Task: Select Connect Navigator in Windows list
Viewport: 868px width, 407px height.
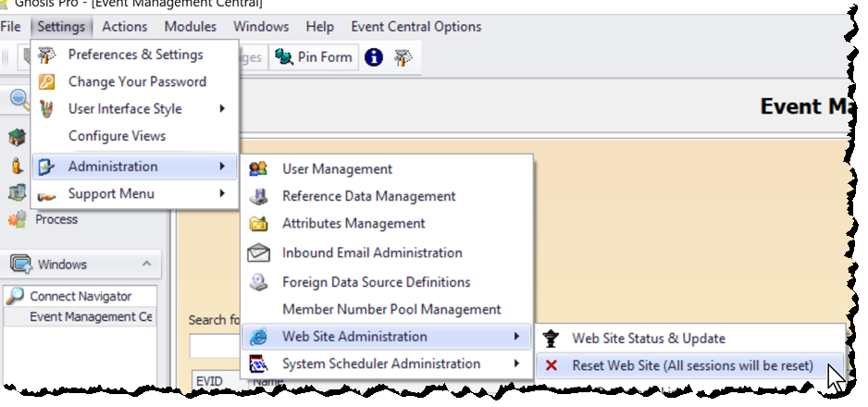Action: click(81, 296)
